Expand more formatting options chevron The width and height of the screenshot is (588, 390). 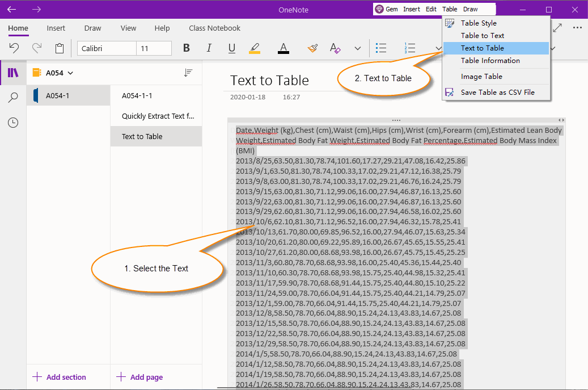[x=358, y=48]
